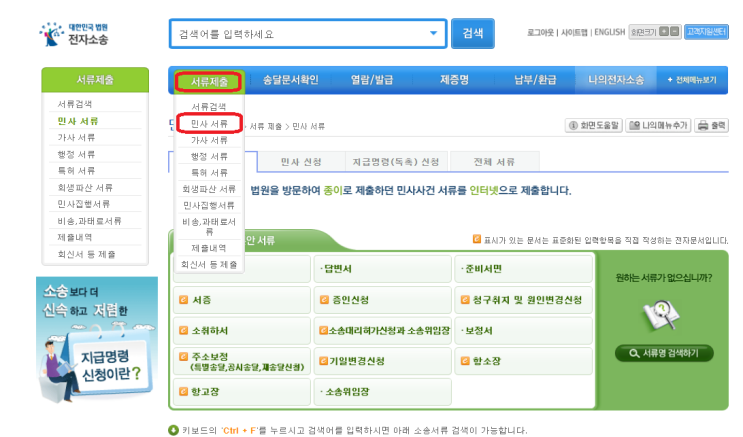743x437 pixels.
Task: Open the 서증 electronic document
Action: (242, 300)
